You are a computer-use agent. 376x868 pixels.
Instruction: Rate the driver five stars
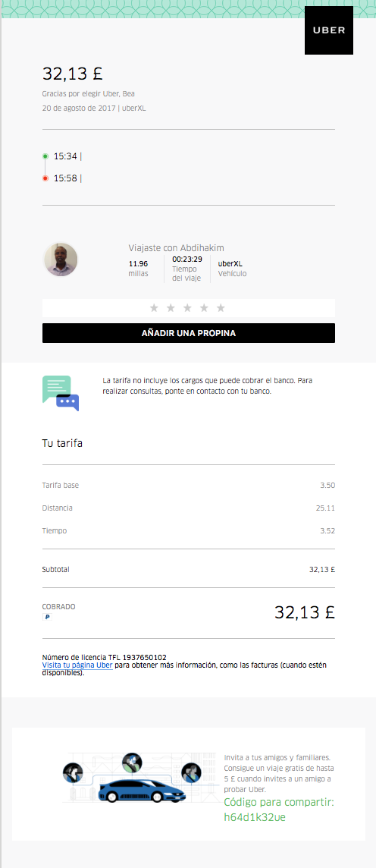[221, 308]
